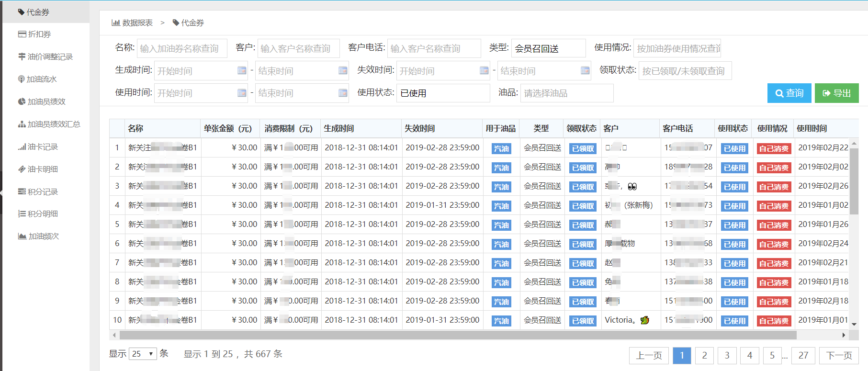Click the blue 查询 search button
Viewport: 868px width, 371px height.
789,93
